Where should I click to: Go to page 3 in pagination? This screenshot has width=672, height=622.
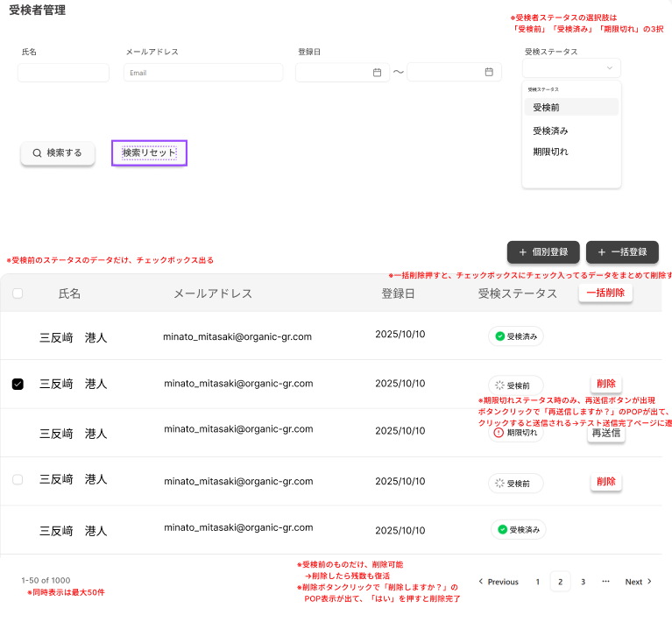coord(583,582)
